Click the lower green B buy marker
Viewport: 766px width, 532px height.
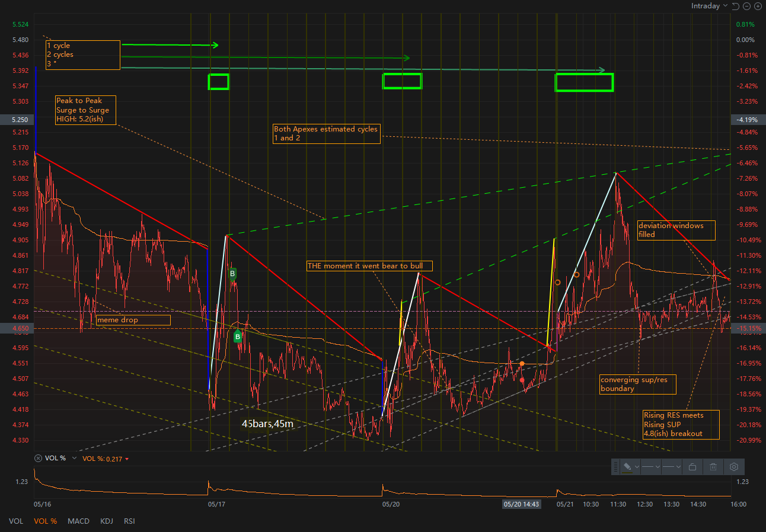[x=238, y=336]
